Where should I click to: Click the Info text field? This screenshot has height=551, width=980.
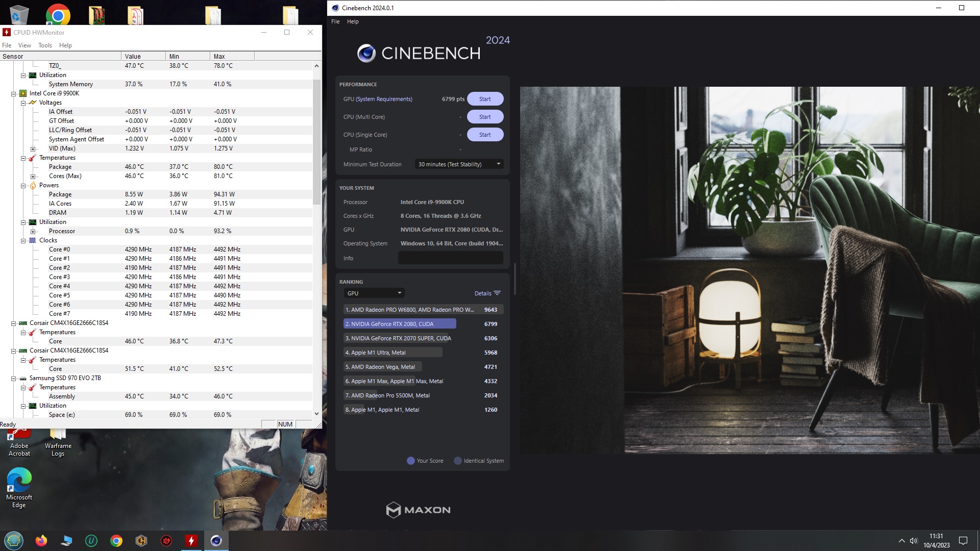(450, 258)
